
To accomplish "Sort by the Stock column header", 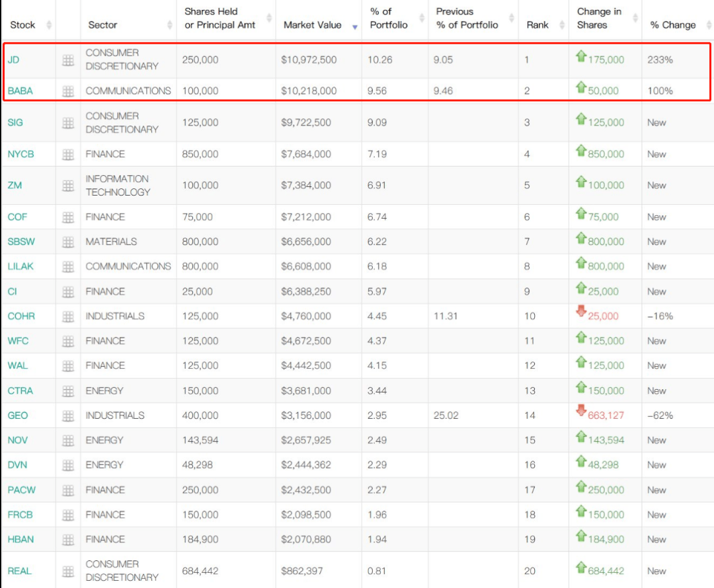I will (x=23, y=25).
